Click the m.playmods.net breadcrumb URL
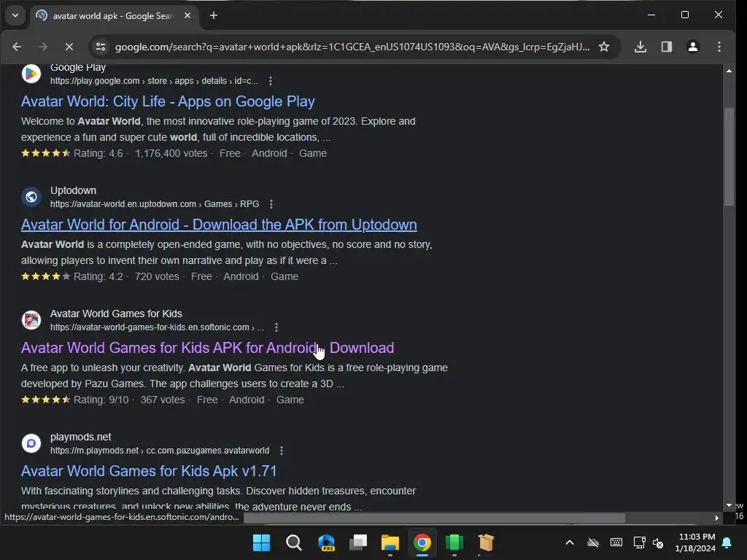Image resolution: width=747 pixels, height=560 pixels. point(160,451)
